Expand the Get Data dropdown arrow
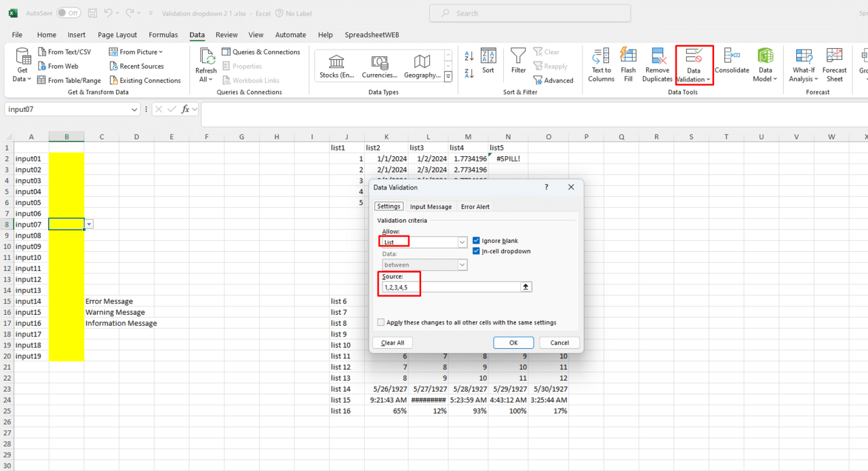 [x=28, y=79]
